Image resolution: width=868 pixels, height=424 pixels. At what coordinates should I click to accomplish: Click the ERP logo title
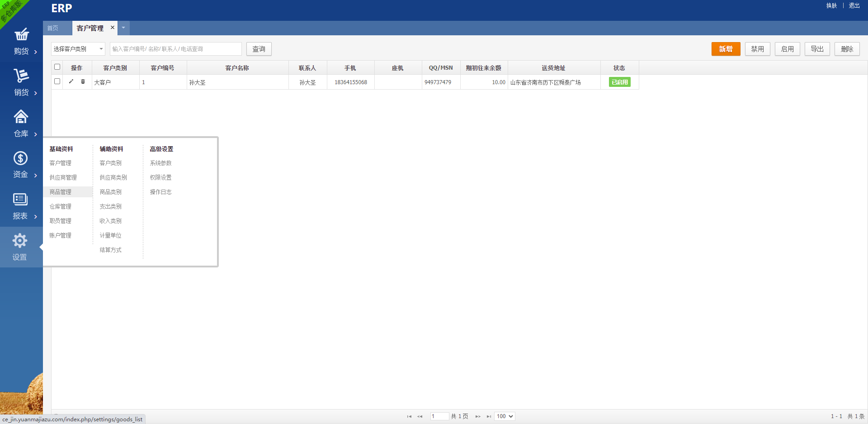pyautogui.click(x=61, y=8)
